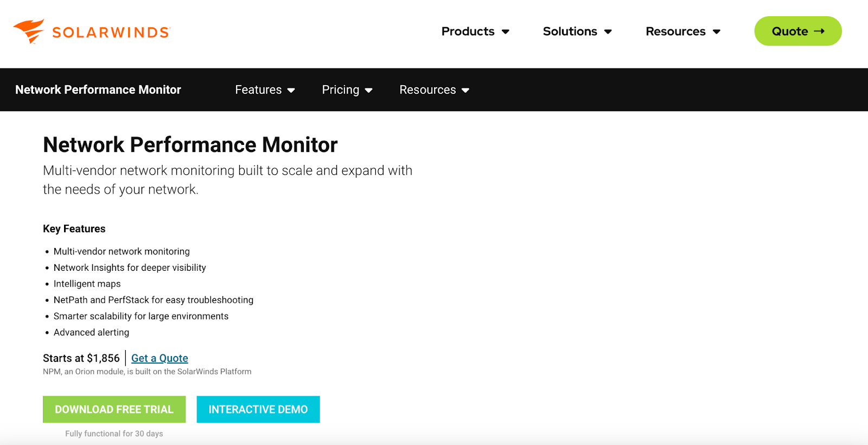Click the Download Free Trial button
Image resolution: width=868 pixels, height=445 pixels.
(x=114, y=409)
